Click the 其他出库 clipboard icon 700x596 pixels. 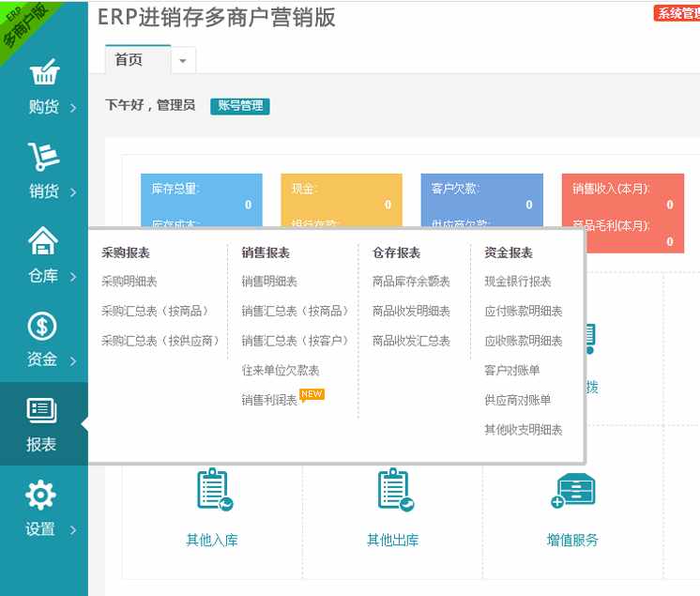click(393, 491)
